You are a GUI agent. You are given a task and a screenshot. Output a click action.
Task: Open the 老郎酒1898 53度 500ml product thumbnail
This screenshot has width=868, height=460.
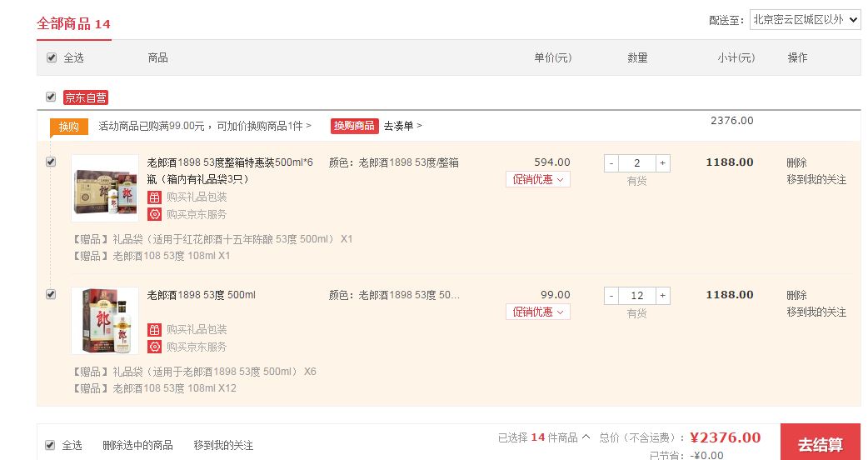(x=105, y=321)
